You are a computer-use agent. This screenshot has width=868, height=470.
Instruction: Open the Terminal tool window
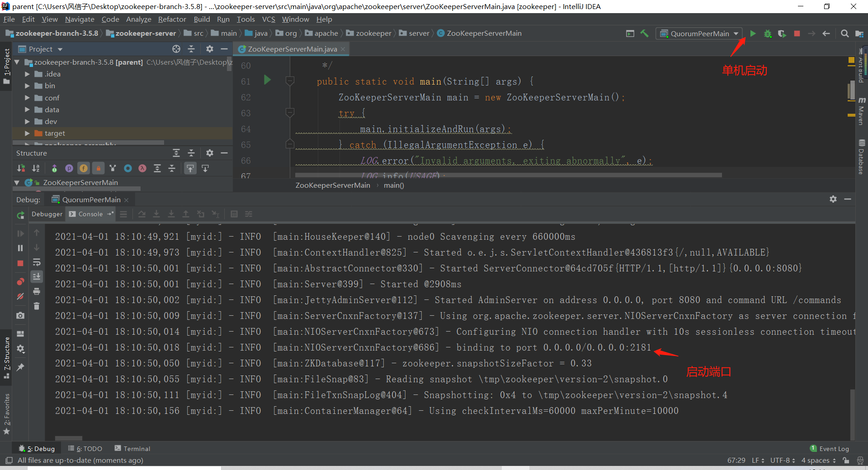point(132,448)
